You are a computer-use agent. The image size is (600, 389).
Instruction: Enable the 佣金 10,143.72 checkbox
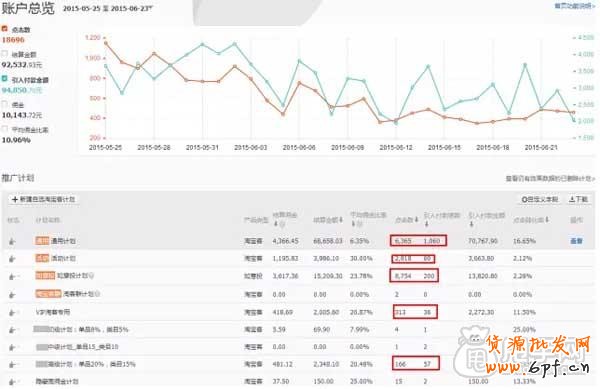click(5, 104)
